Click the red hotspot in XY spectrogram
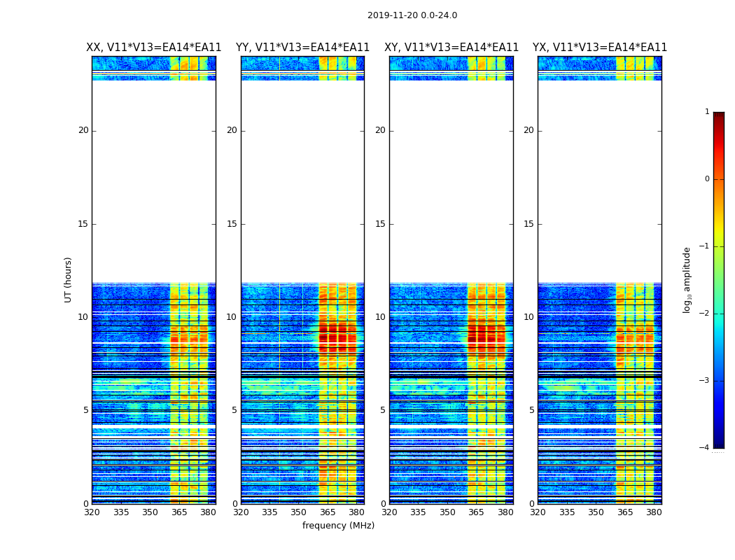The width and height of the screenshot is (735, 560). tap(486, 336)
